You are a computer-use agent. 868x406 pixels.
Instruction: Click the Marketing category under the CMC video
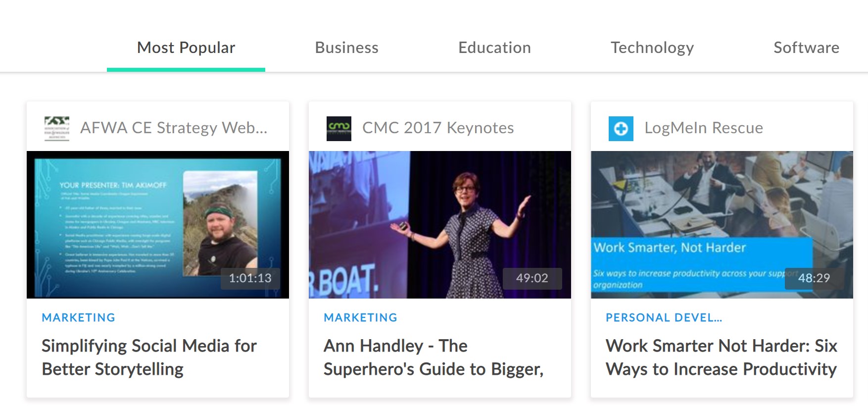[361, 318]
